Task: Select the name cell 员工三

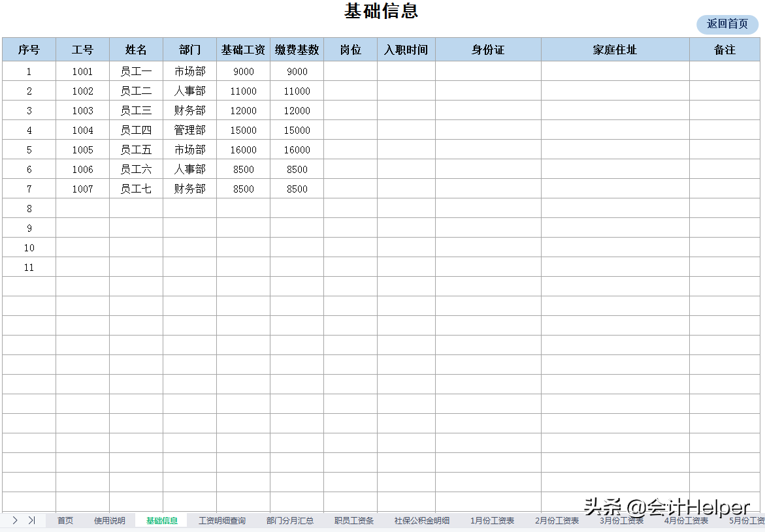Action: [x=136, y=110]
